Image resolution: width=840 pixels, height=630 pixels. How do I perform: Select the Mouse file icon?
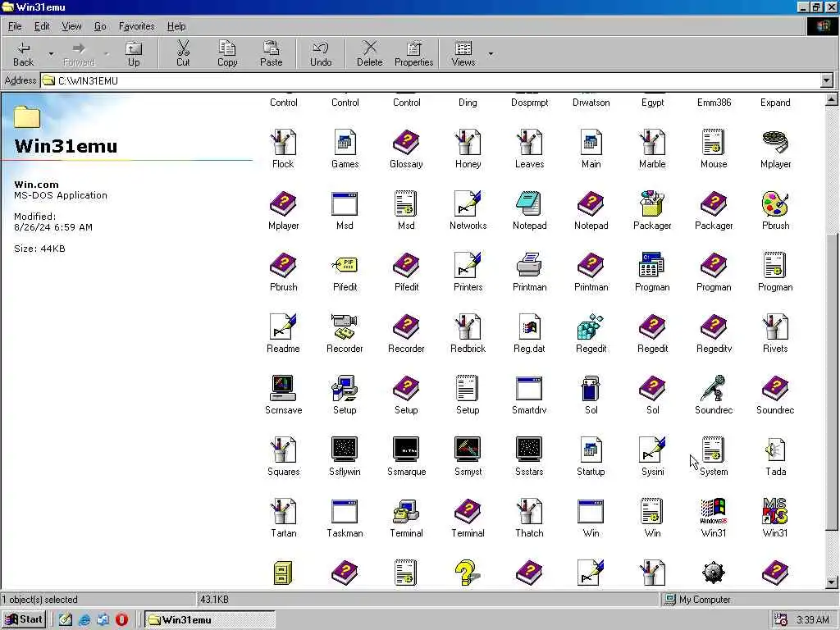click(x=714, y=143)
